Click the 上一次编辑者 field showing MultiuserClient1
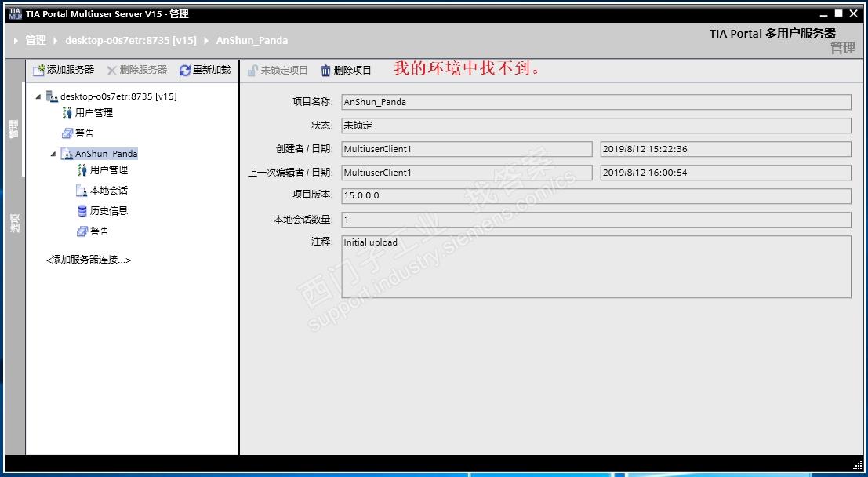This screenshot has height=477, width=868. [x=467, y=173]
